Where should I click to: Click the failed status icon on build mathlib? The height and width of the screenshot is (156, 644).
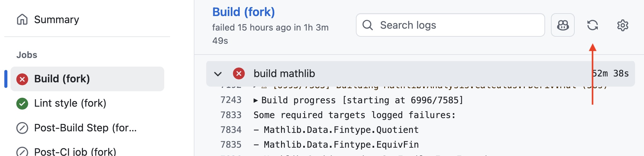pyautogui.click(x=239, y=74)
